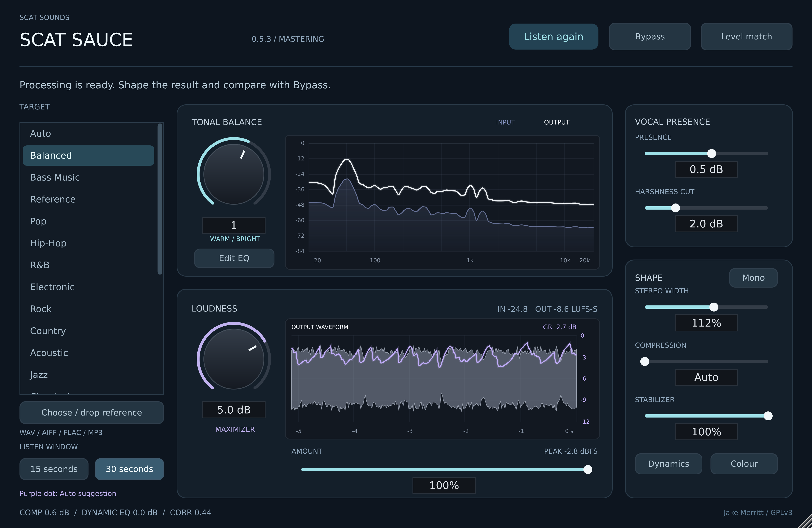
Task: Click Choose / drop reference button
Action: [x=92, y=413]
